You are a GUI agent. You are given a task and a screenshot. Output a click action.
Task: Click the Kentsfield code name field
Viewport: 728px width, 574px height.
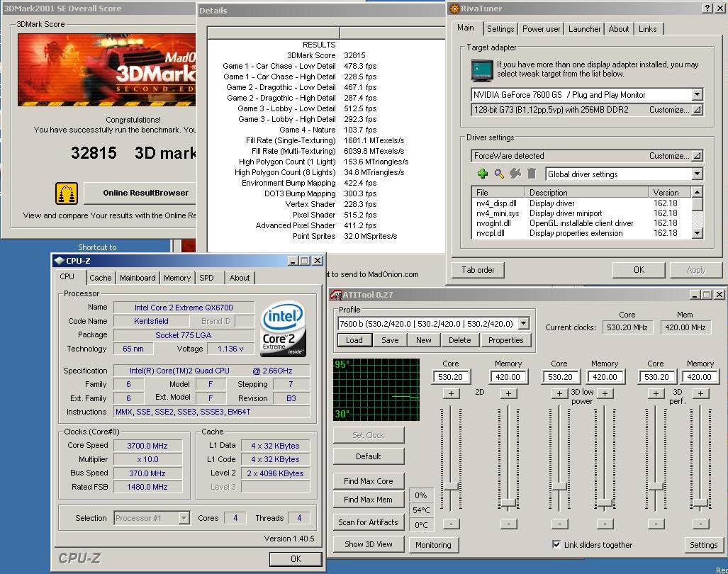click(x=152, y=321)
